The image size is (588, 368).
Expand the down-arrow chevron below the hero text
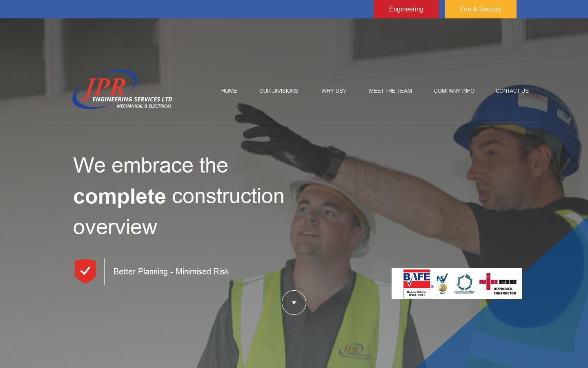click(294, 303)
